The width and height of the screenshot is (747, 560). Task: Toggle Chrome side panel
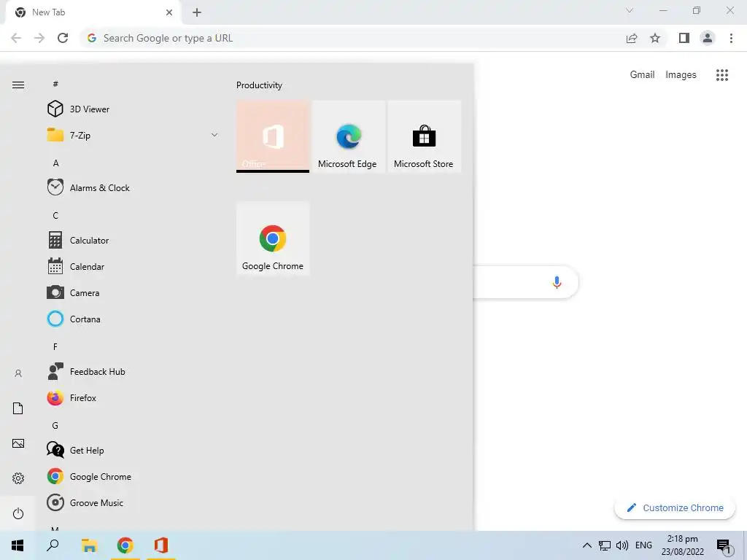coord(684,38)
